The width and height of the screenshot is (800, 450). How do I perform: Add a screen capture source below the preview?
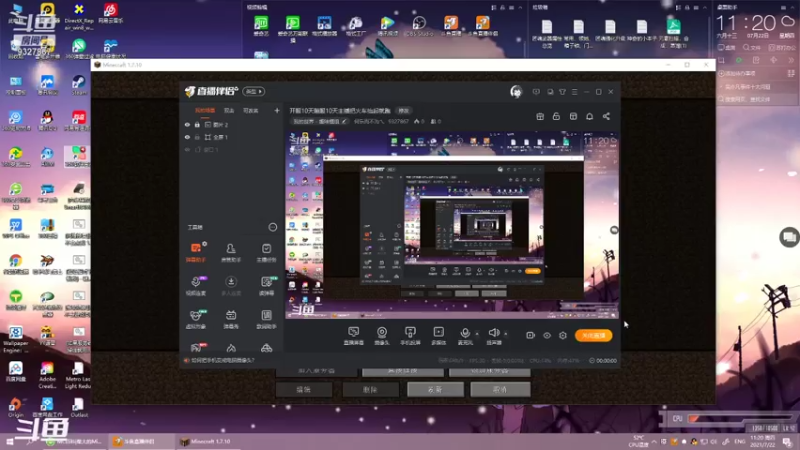point(354,336)
